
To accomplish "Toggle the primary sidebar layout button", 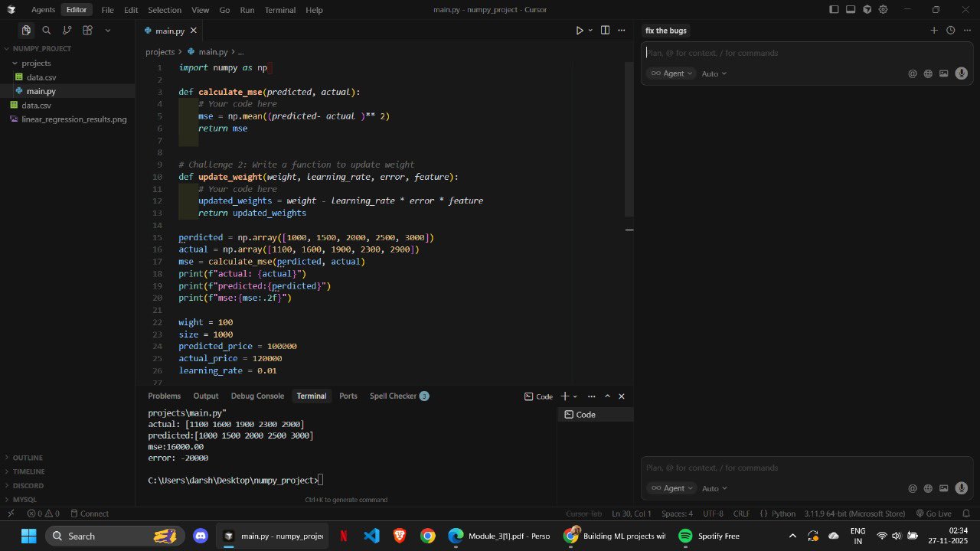I will coord(834,10).
